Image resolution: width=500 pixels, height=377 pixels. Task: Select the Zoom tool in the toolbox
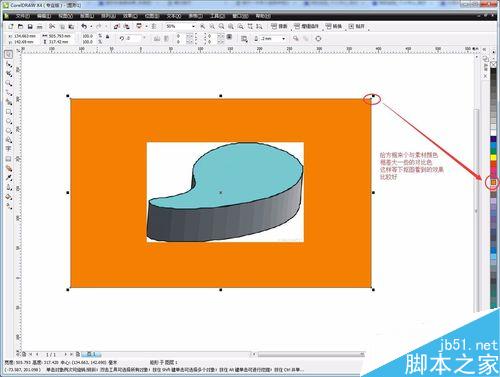click(9, 83)
